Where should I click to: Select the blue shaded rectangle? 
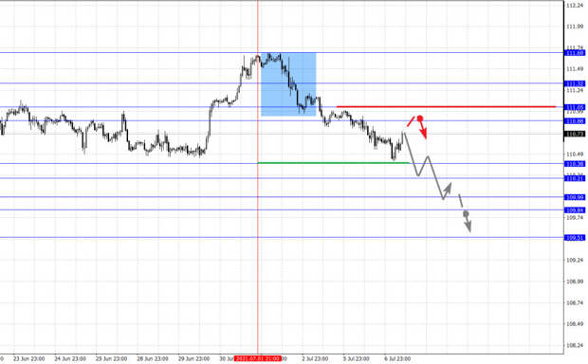(288, 84)
